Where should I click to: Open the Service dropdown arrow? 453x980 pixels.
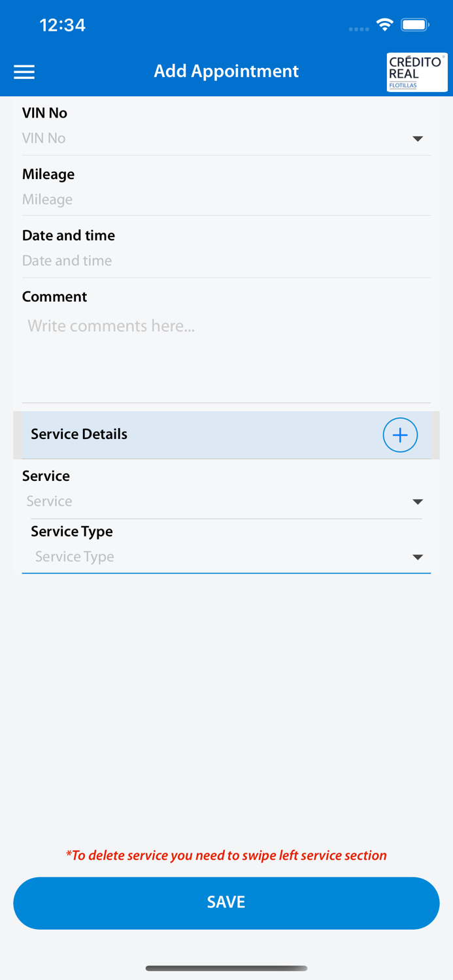click(x=418, y=502)
